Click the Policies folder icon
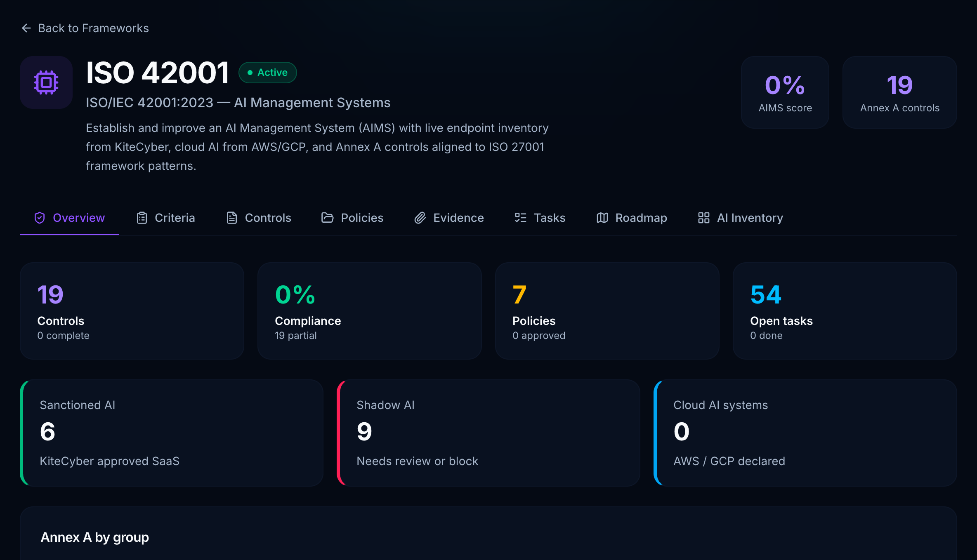 click(327, 218)
